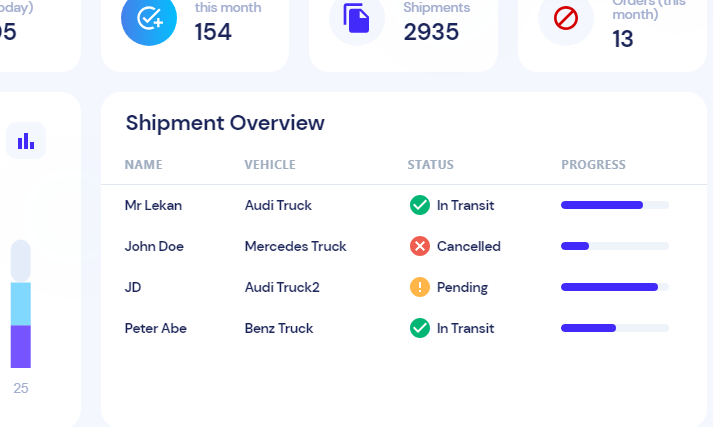Click green check icon in Peter Abe row

click(420, 328)
